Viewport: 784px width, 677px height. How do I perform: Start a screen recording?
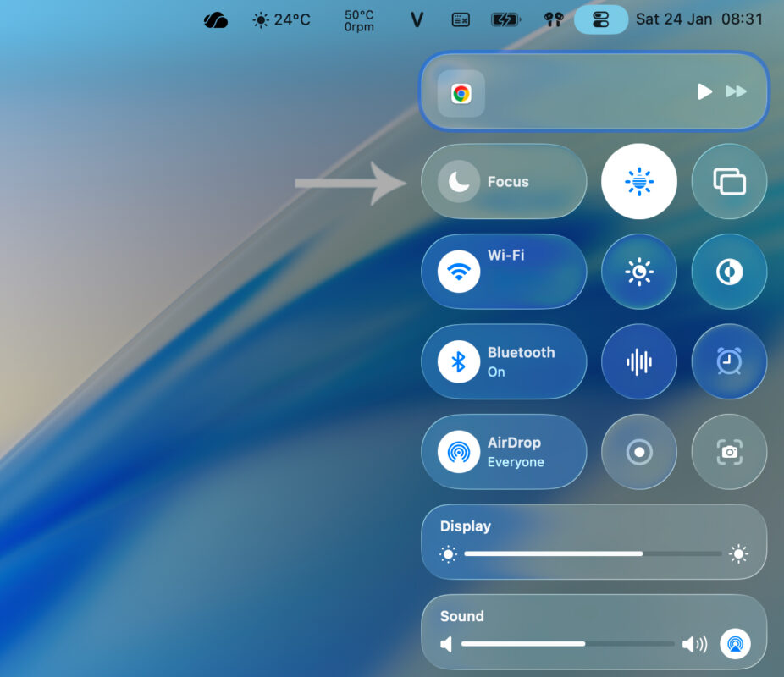point(638,452)
